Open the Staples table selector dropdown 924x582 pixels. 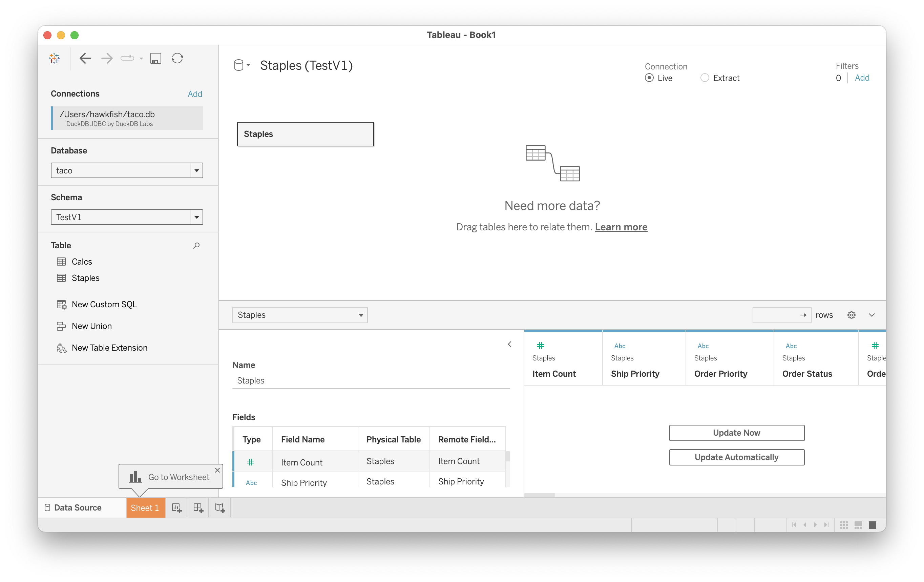300,315
